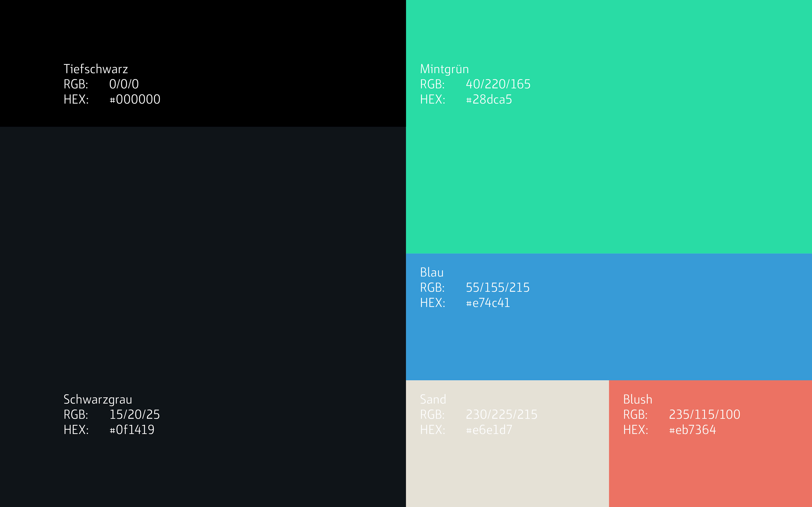Click the Tiefschwarz RGB value 0/0/0
This screenshot has width=812, height=507.
pyautogui.click(x=124, y=84)
